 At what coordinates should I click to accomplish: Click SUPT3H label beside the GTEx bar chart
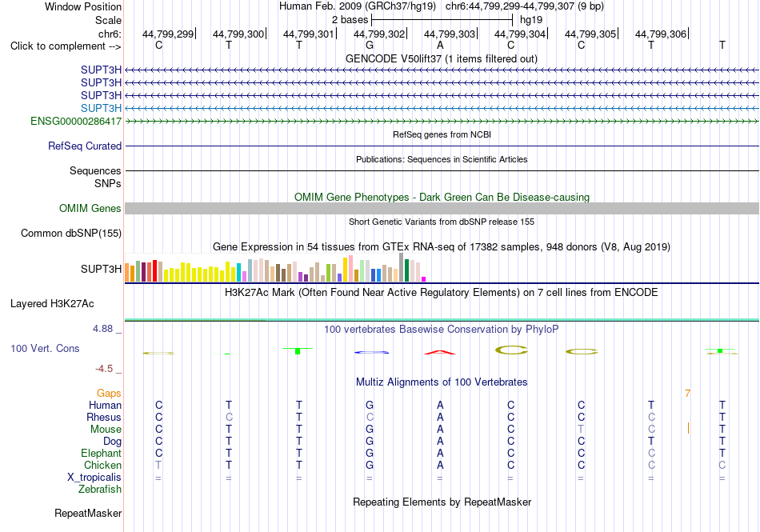coord(101,269)
